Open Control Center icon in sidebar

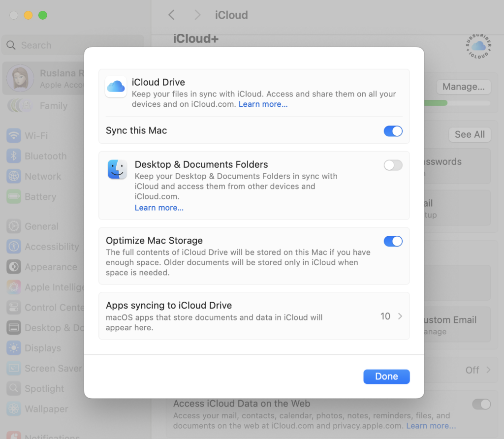coord(13,307)
